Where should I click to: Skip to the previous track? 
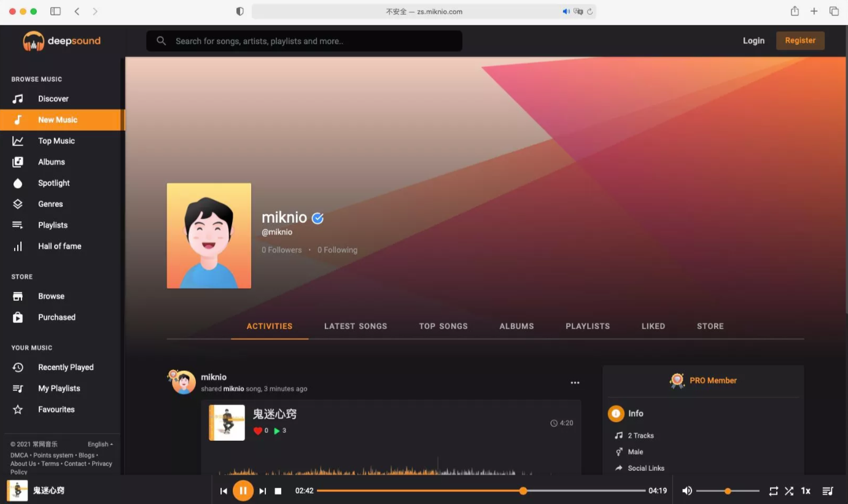(224, 491)
